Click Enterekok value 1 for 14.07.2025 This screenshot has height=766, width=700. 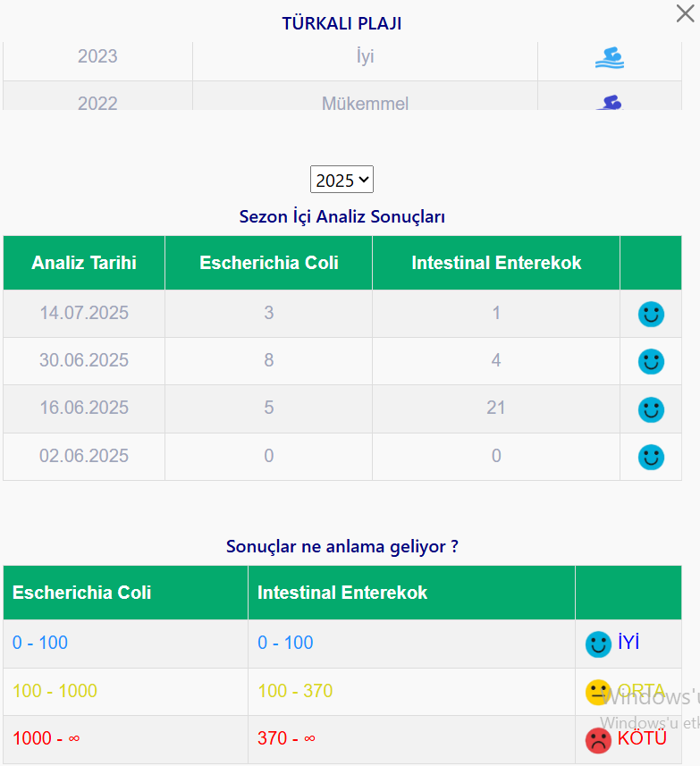496,313
